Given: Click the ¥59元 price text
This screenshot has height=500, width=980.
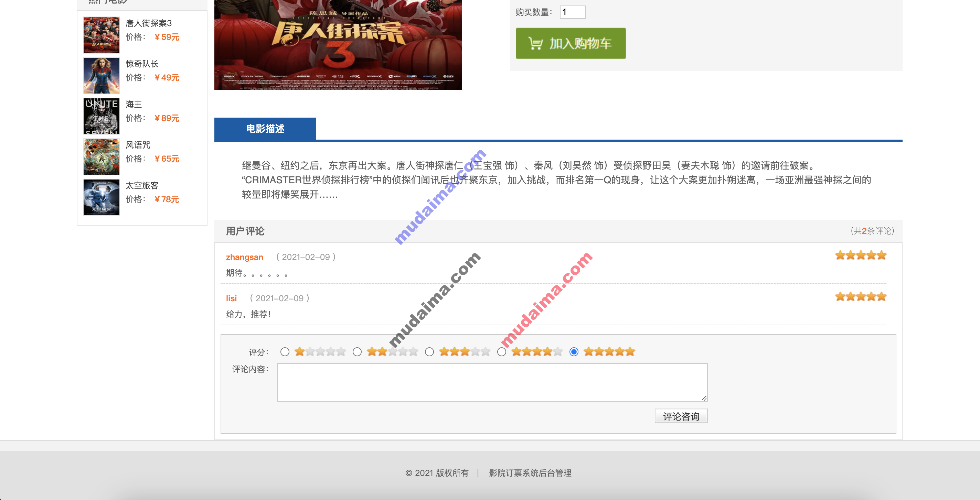Looking at the screenshot, I should (167, 37).
